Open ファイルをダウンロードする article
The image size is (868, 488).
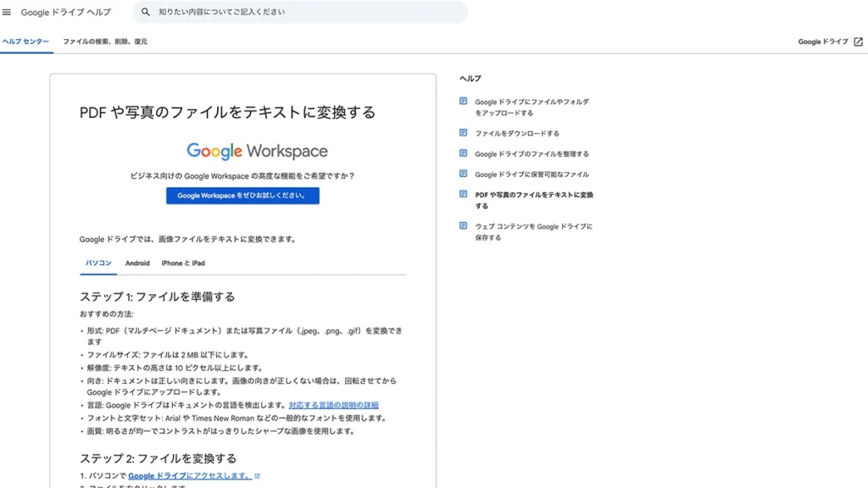pyautogui.click(x=517, y=133)
